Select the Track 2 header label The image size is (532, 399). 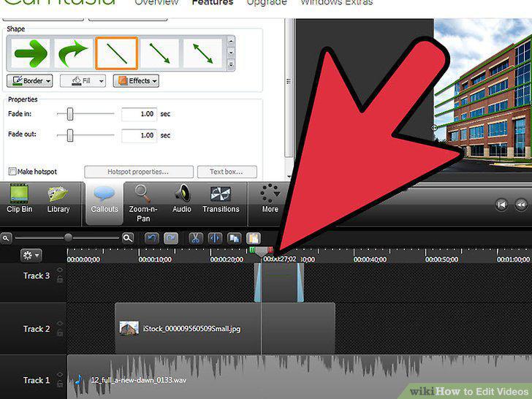pyautogui.click(x=37, y=329)
